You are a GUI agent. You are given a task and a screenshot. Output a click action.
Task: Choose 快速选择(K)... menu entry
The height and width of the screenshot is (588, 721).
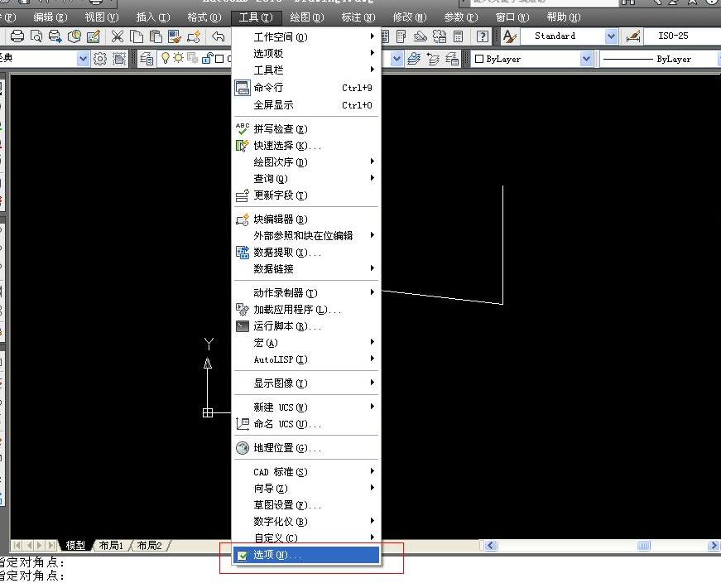click(307, 146)
